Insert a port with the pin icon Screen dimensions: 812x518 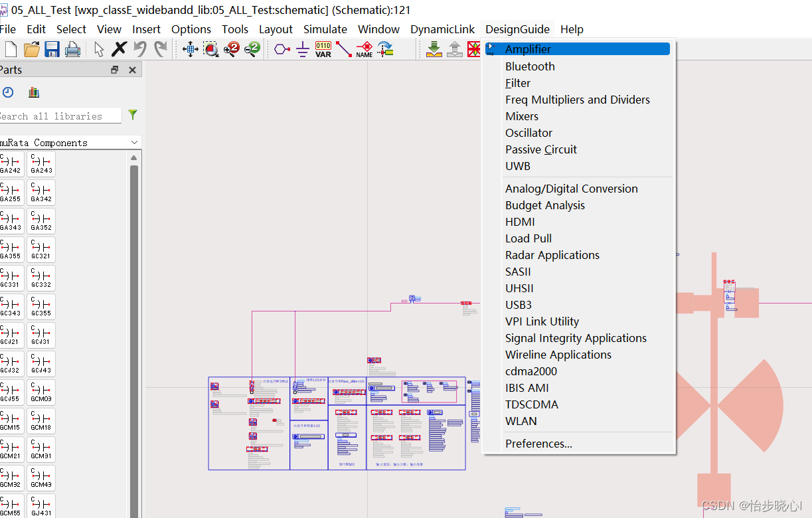click(282, 49)
